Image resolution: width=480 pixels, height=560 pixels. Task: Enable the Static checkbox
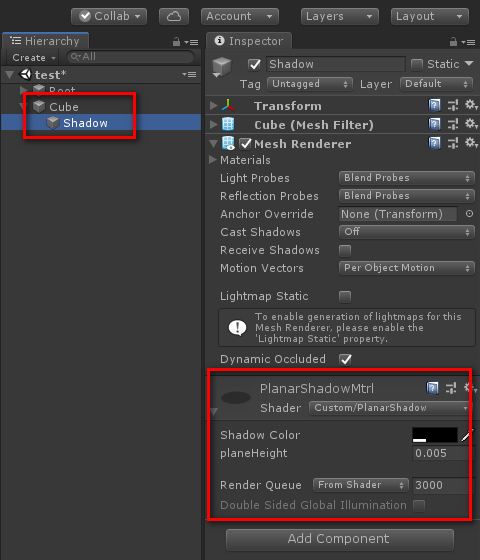pyautogui.click(x=417, y=65)
